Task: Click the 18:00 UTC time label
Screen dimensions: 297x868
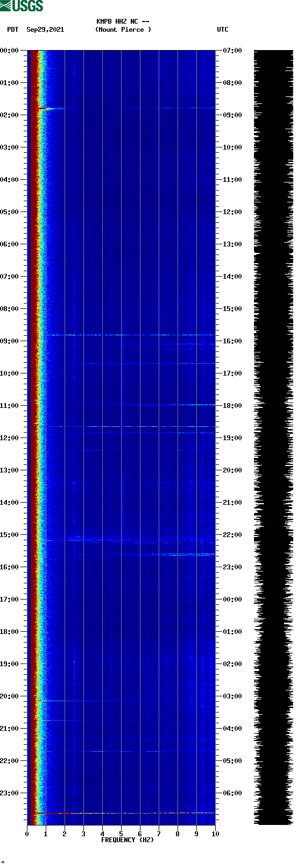Action: point(232,406)
